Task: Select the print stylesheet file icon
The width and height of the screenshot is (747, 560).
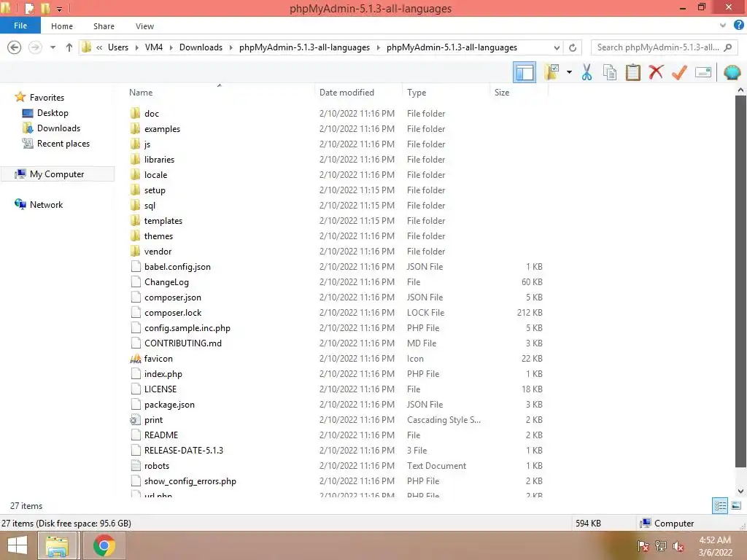Action: pos(135,419)
